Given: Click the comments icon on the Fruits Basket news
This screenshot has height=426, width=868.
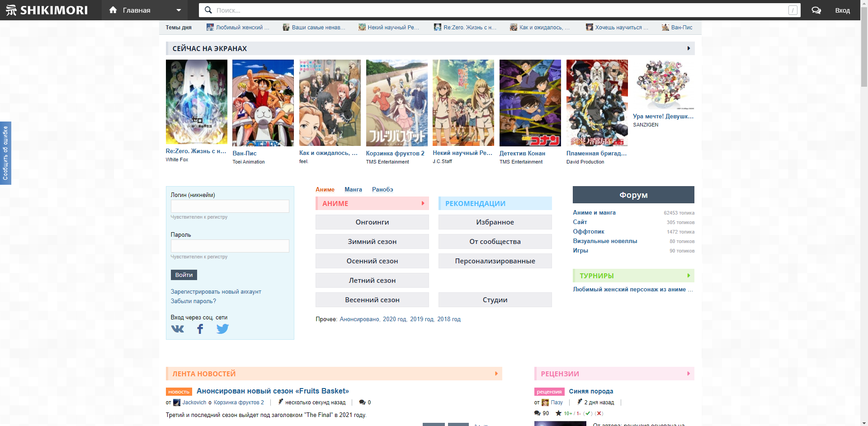Looking at the screenshot, I should coord(362,403).
